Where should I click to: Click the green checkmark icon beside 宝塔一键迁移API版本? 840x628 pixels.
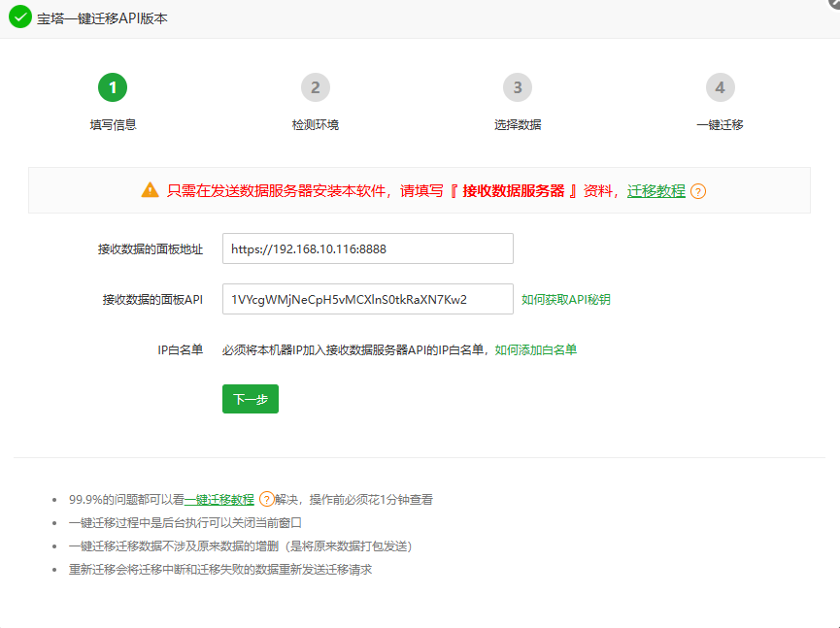tap(19, 17)
